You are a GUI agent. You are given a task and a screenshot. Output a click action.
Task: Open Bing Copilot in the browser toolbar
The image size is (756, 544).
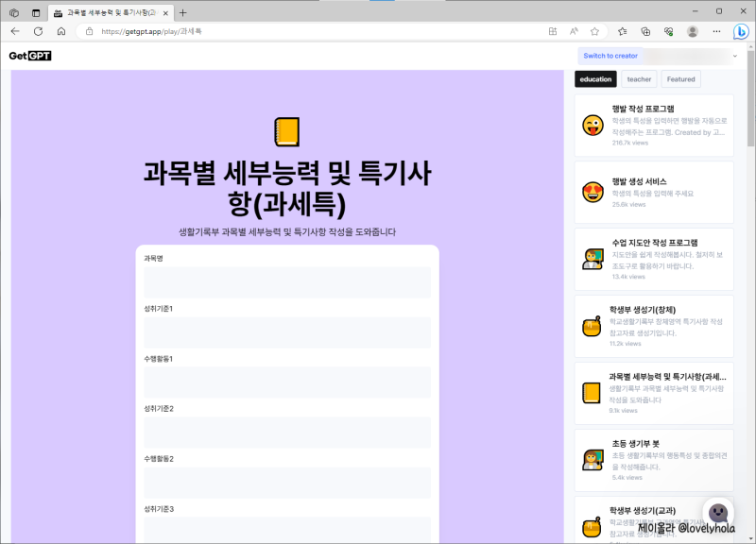740,31
